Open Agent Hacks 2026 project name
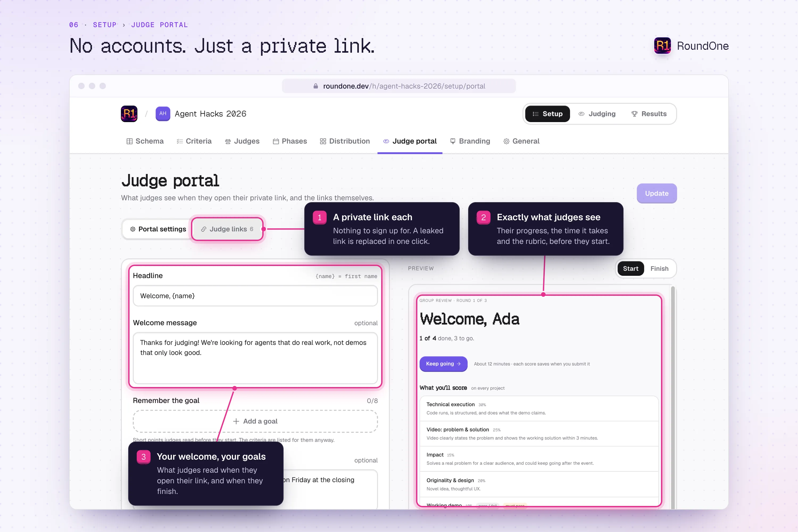Viewport: 798px width, 532px height. pyautogui.click(x=210, y=114)
